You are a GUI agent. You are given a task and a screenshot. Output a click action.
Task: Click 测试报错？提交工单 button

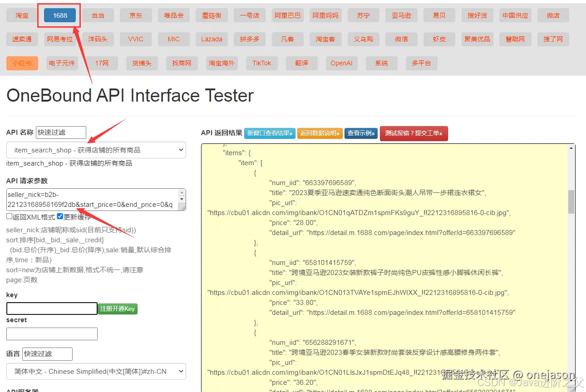pos(414,133)
